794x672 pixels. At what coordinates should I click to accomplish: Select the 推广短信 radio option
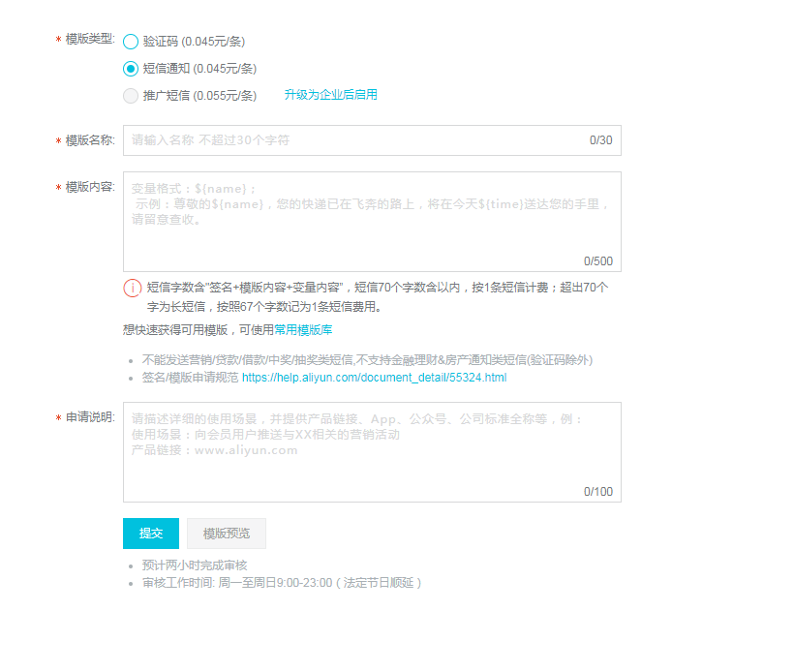[131, 96]
